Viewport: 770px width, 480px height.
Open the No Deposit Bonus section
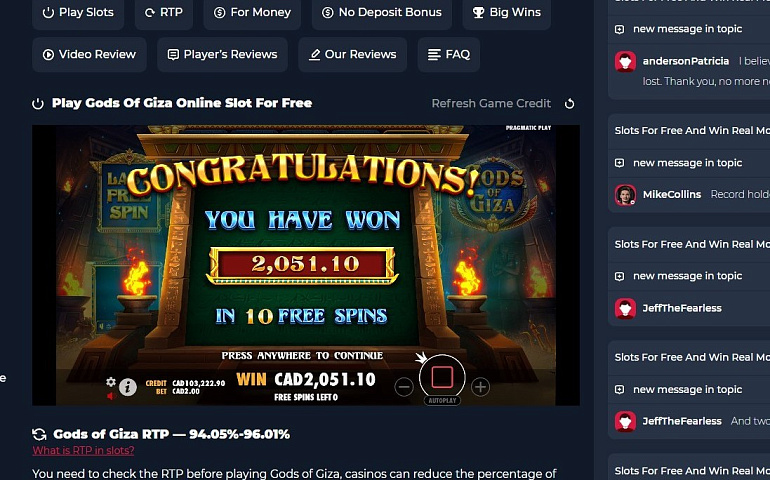[382, 12]
